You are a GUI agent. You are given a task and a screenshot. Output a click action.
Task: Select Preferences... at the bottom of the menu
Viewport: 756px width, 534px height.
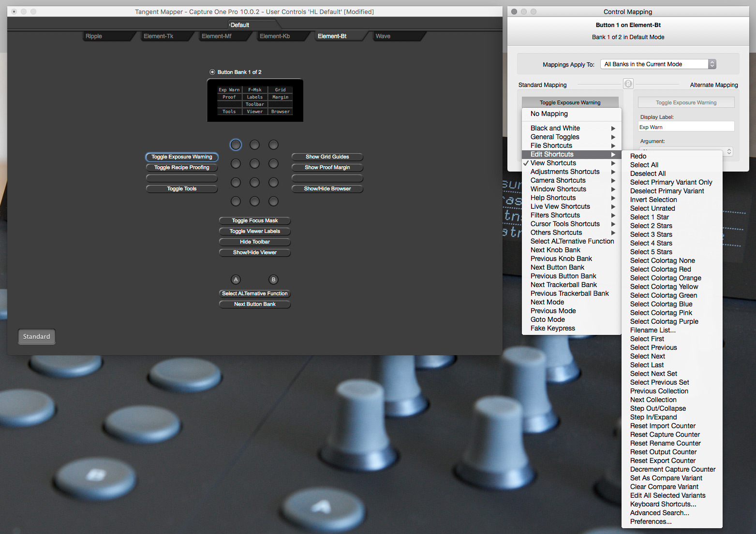click(x=651, y=521)
